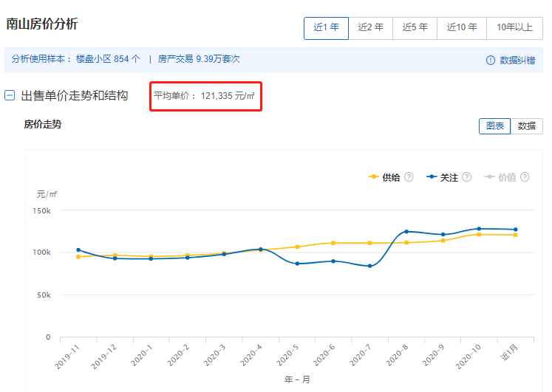The width and height of the screenshot is (552, 392).
Task: Select the 10年以上 tab
Action: [515, 28]
